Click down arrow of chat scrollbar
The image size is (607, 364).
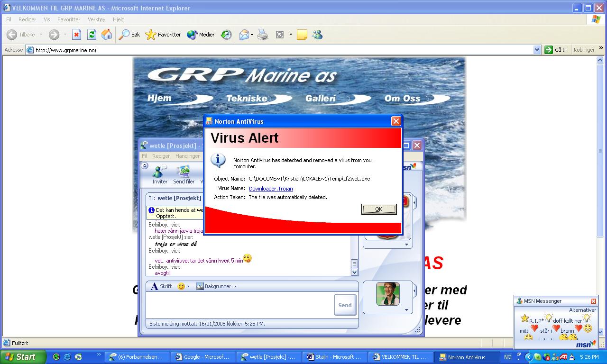[x=354, y=272]
